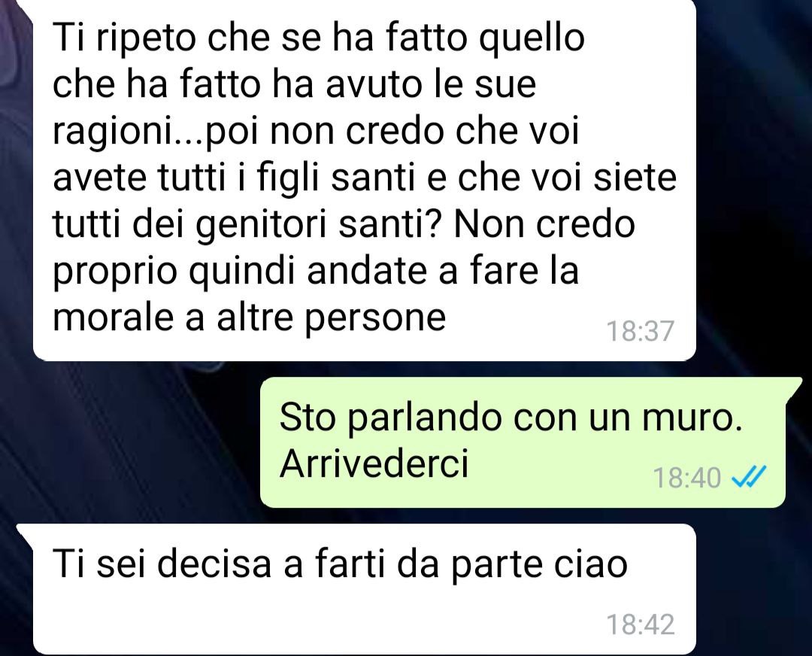Viewport: 812px width, 656px height.
Task: Click the word 'Arrivederci' in the green bubble
Action: click(x=374, y=463)
